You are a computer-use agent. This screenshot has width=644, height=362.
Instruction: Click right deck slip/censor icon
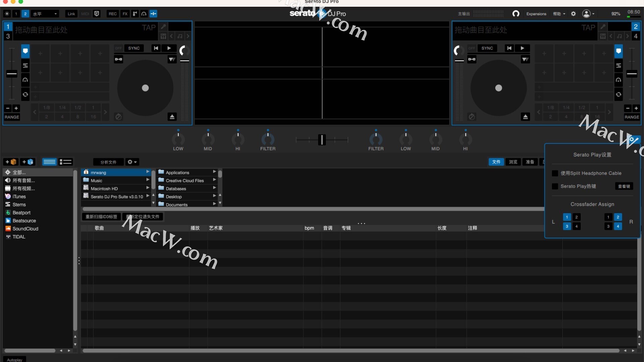tap(472, 117)
